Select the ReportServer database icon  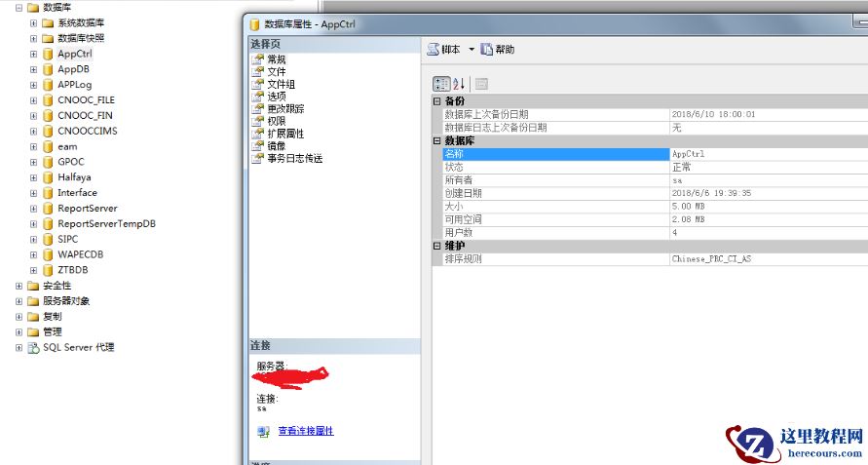48,209
